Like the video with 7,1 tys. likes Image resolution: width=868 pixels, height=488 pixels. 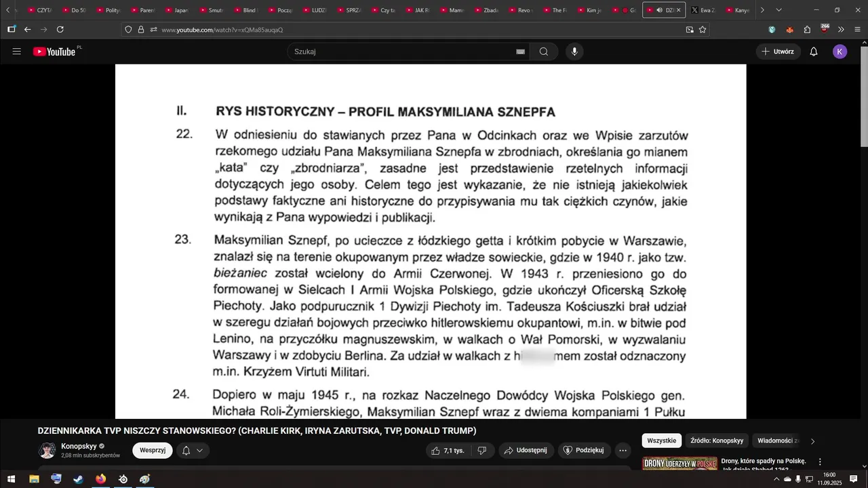[449, 451]
